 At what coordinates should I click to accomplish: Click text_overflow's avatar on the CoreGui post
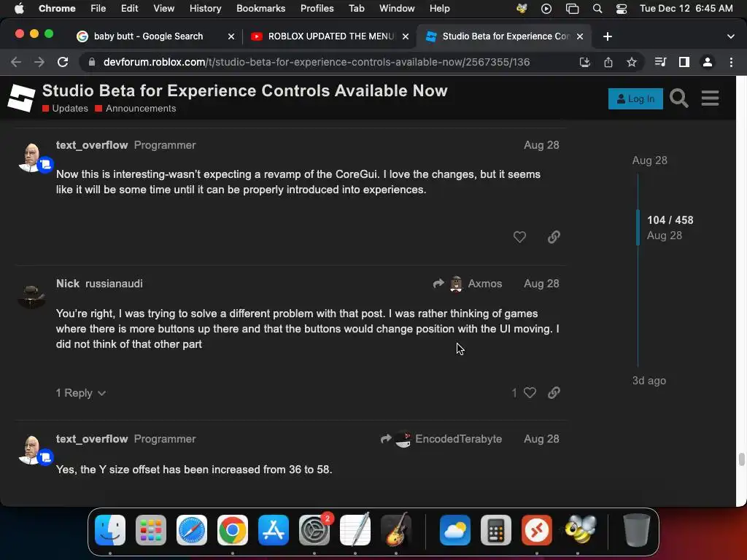coord(32,157)
